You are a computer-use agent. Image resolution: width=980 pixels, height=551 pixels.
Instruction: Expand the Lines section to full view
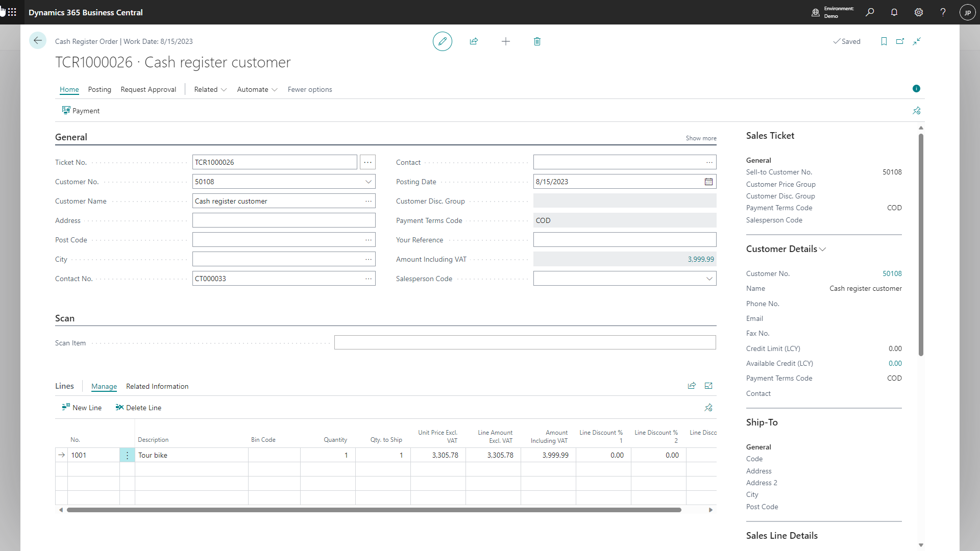pos(708,386)
